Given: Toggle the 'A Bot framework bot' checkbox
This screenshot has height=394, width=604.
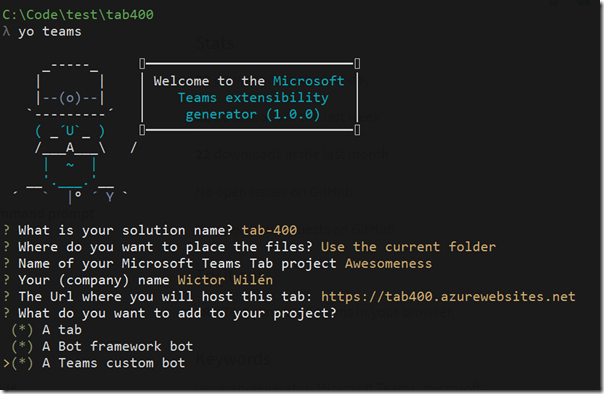Looking at the screenshot, I should pyautogui.click(x=22, y=347).
